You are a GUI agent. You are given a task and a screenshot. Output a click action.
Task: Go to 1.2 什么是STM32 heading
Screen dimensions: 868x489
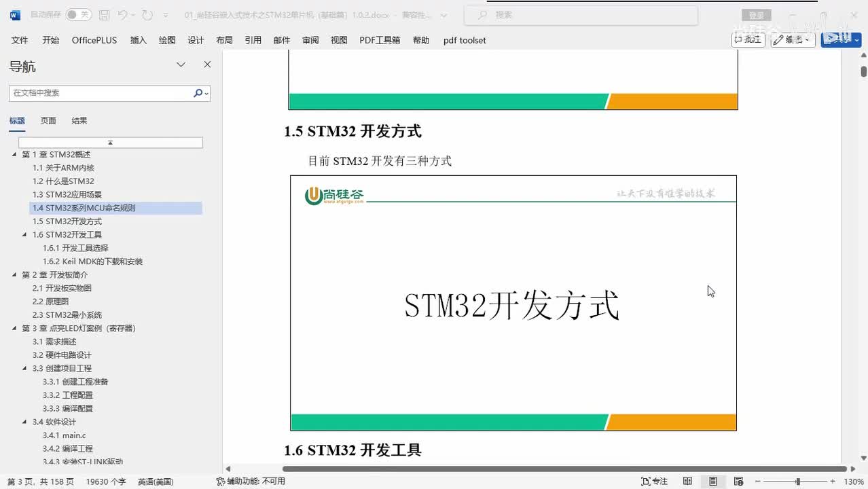click(63, 181)
